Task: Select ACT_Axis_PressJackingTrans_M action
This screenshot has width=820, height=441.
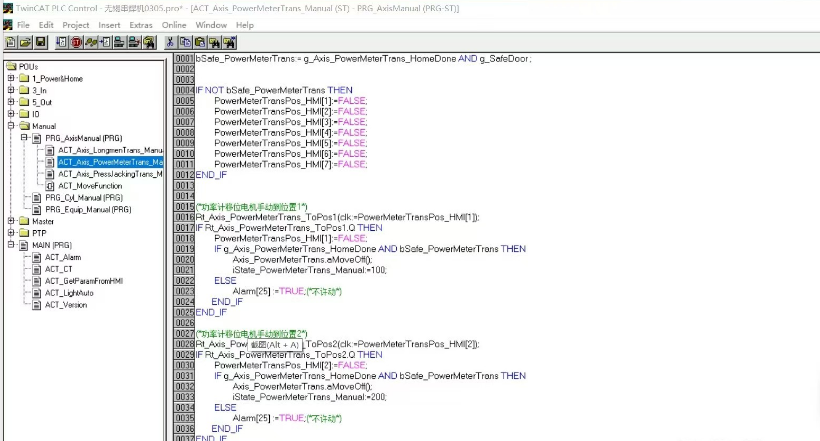Action: tap(110, 174)
